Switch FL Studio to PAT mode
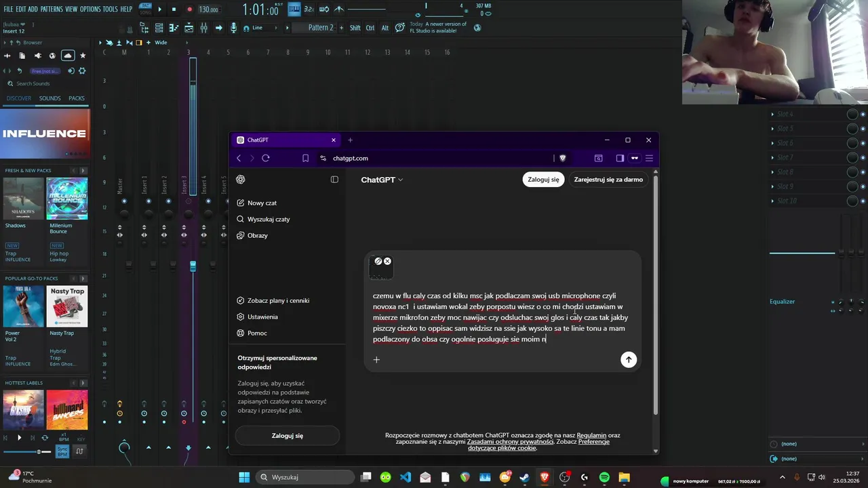Screen dimensions: 868x488 pos(145,5)
